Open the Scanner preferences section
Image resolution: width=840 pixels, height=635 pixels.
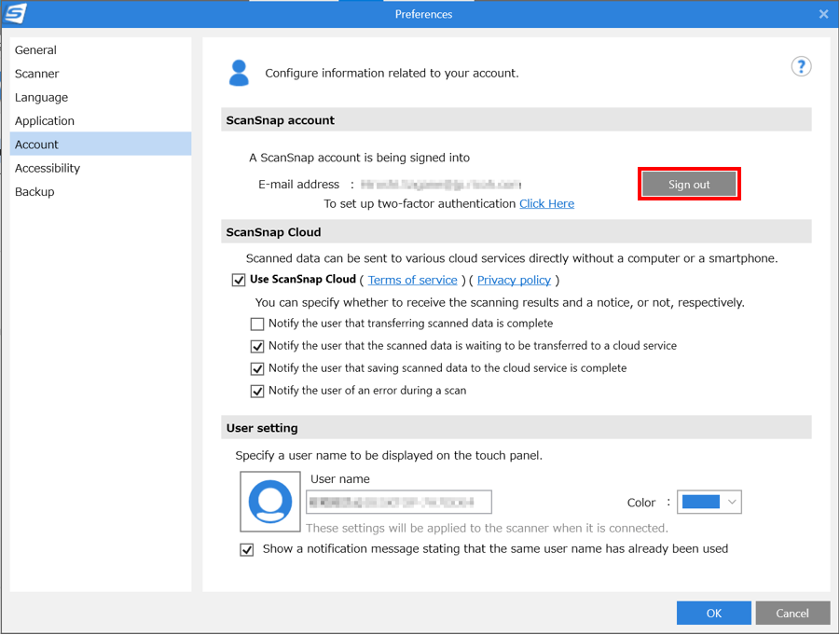(101, 74)
